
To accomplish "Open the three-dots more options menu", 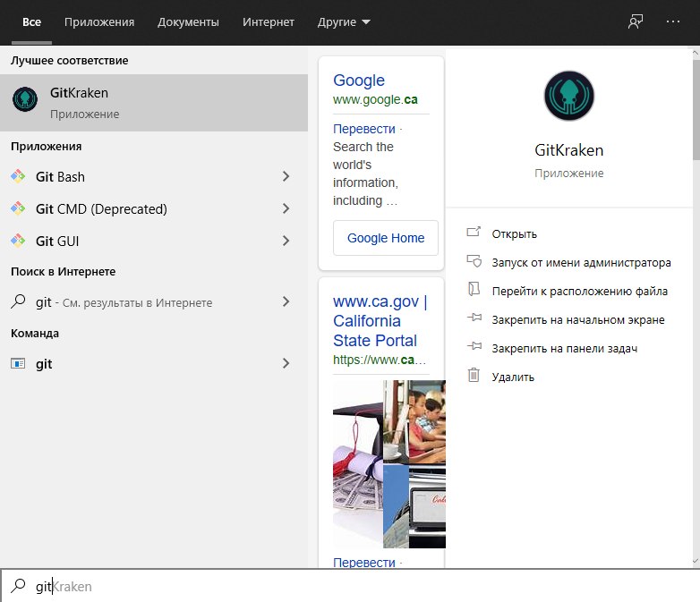I will (673, 22).
